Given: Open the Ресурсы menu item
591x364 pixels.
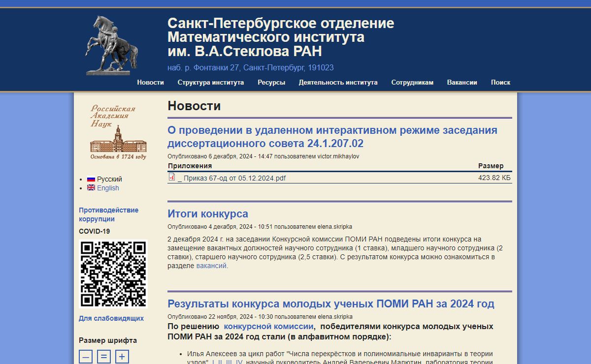Looking at the screenshot, I should pyautogui.click(x=271, y=83).
